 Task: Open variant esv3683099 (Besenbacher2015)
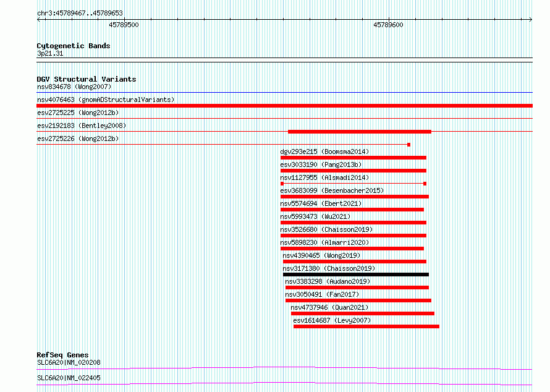tap(332, 190)
